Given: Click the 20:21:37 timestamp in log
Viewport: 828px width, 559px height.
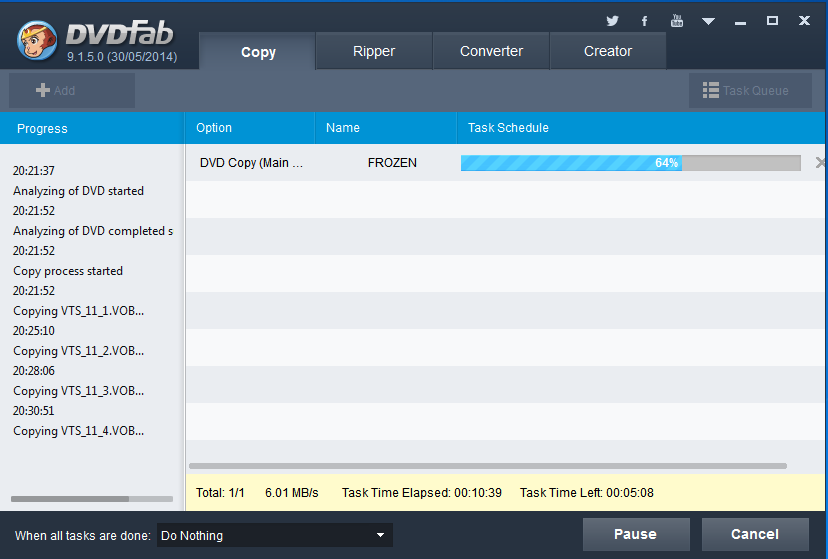Looking at the screenshot, I should point(34,171).
